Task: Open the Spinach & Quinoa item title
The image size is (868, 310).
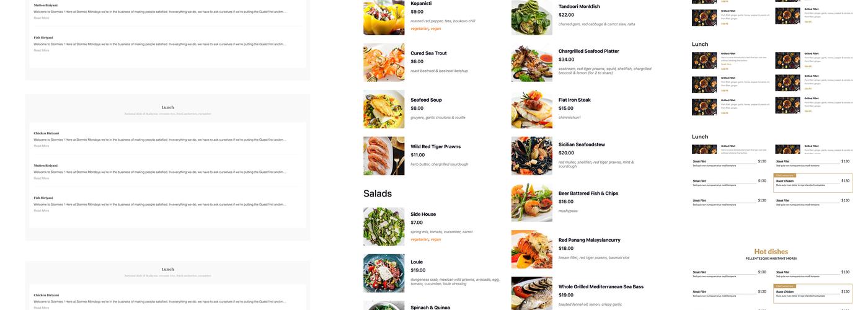Action: coord(430,308)
